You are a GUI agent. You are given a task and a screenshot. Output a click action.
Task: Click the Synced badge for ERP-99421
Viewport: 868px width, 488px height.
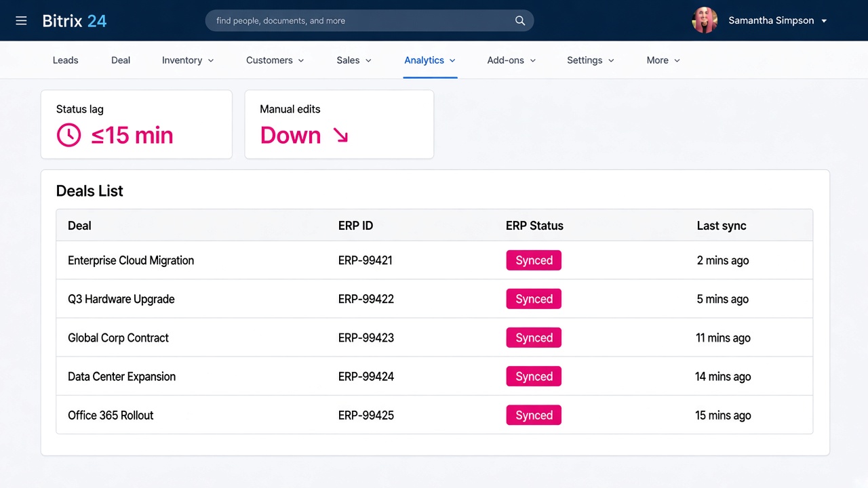click(x=534, y=260)
